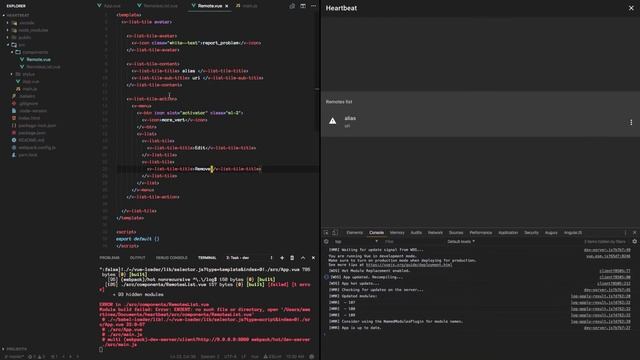
Task: Open the vue.esm.js source link
Action: 608,256
